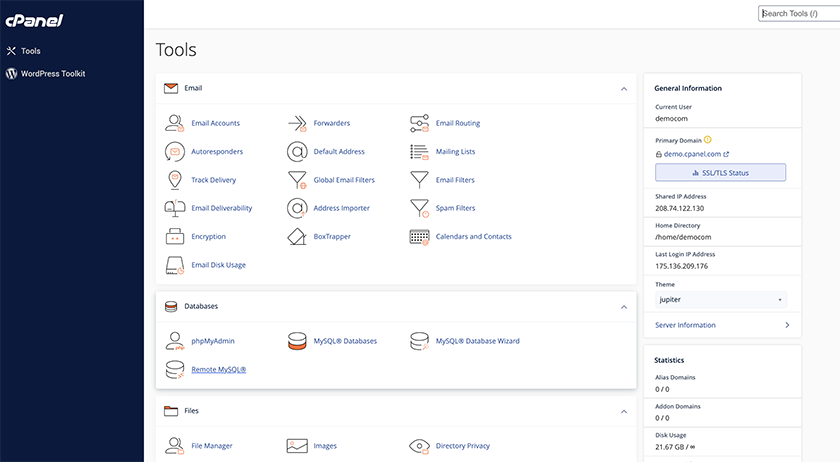This screenshot has height=462, width=840.
Task: Open the Images picture icon
Action: (297, 446)
